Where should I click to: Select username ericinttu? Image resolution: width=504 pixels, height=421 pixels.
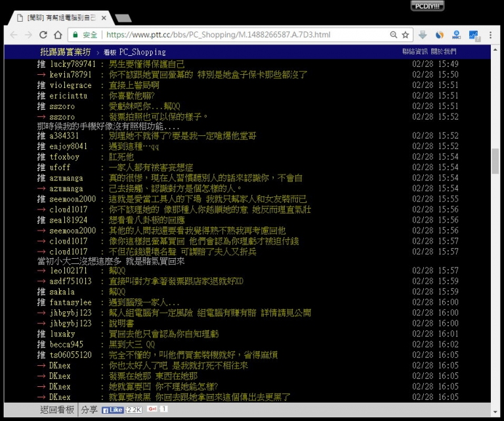[x=68, y=96]
